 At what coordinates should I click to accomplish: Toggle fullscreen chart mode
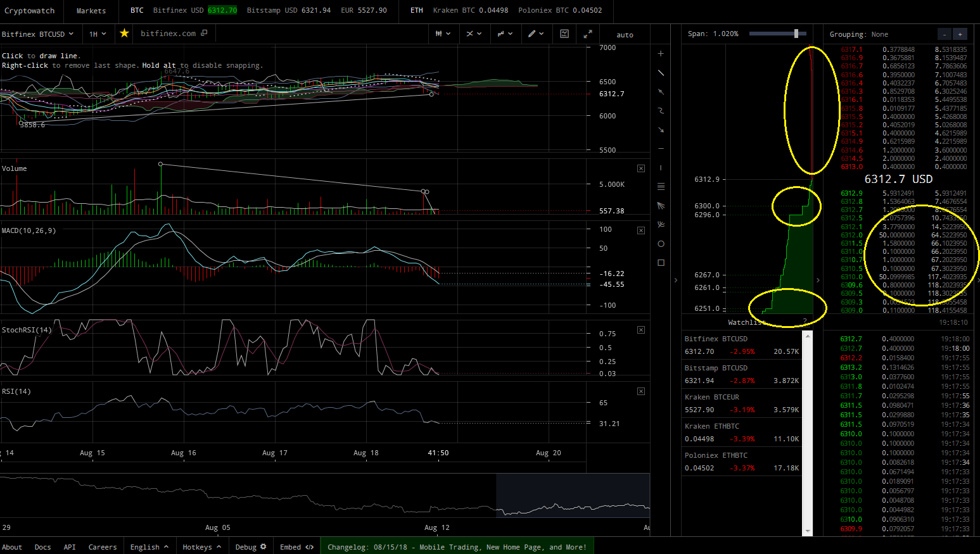coord(588,34)
